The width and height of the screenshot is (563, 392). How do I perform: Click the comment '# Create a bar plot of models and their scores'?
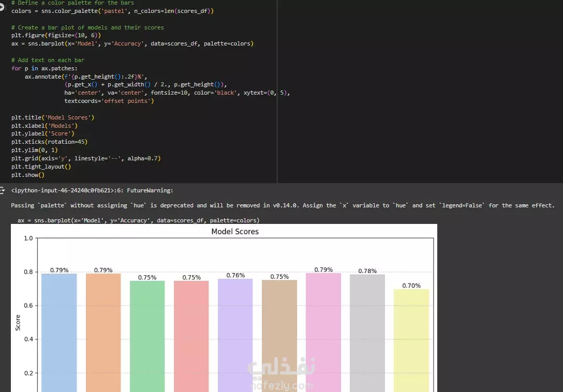click(87, 27)
